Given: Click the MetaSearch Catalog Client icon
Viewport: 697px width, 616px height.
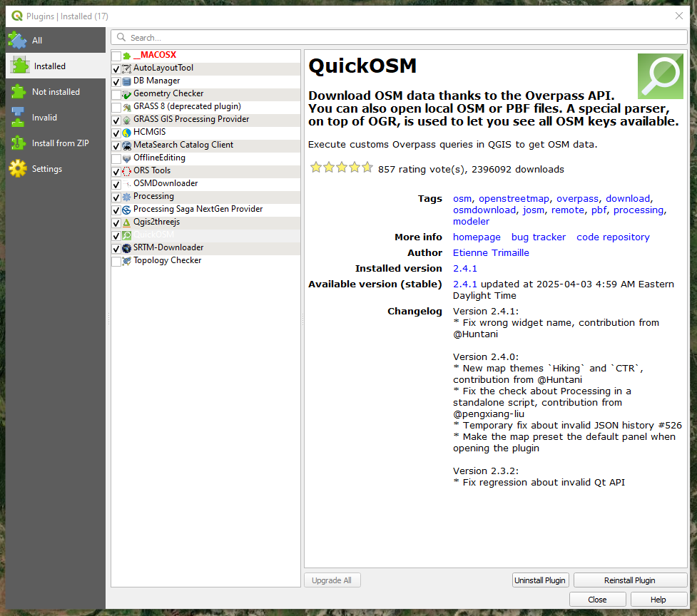Looking at the screenshot, I should click(x=126, y=145).
